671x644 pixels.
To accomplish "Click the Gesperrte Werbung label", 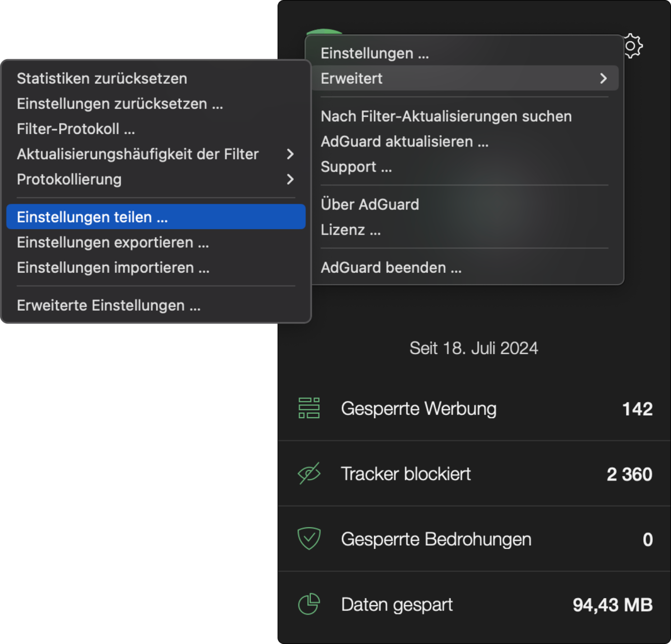I will [419, 409].
